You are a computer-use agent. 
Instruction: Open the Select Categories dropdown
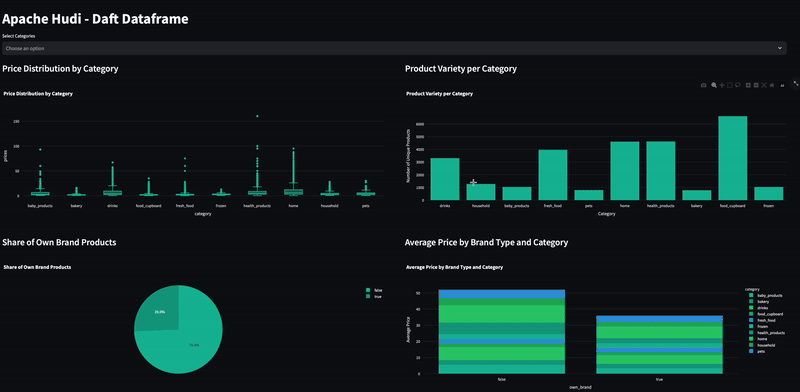(x=394, y=48)
